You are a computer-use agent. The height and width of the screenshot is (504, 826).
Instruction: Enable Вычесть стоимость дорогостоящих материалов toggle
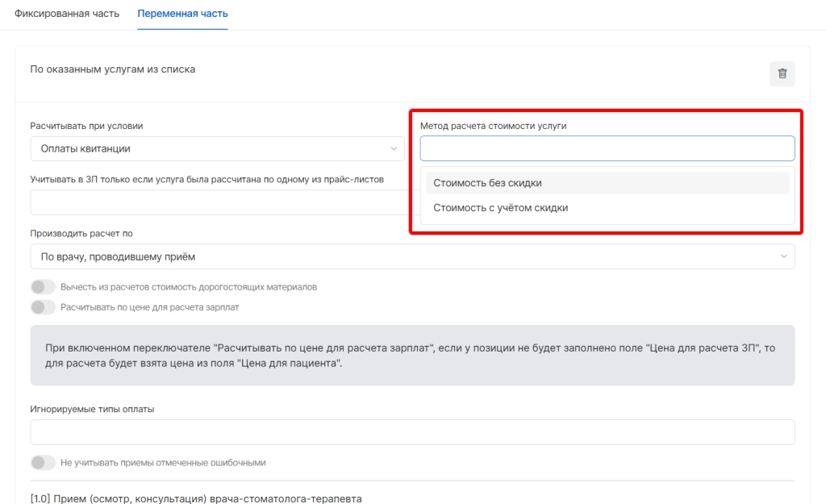tap(43, 287)
